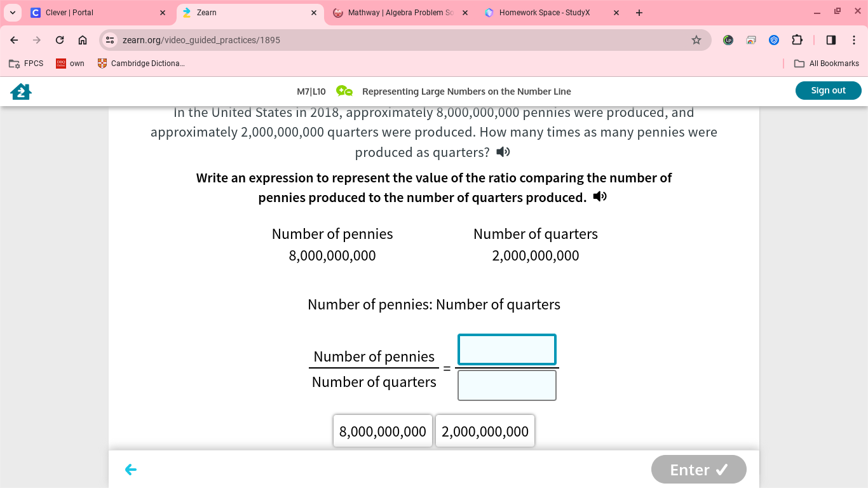The height and width of the screenshot is (488, 868).
Task: Switch to the Clever | Portal tab
Action: click(x=98, y=13)
